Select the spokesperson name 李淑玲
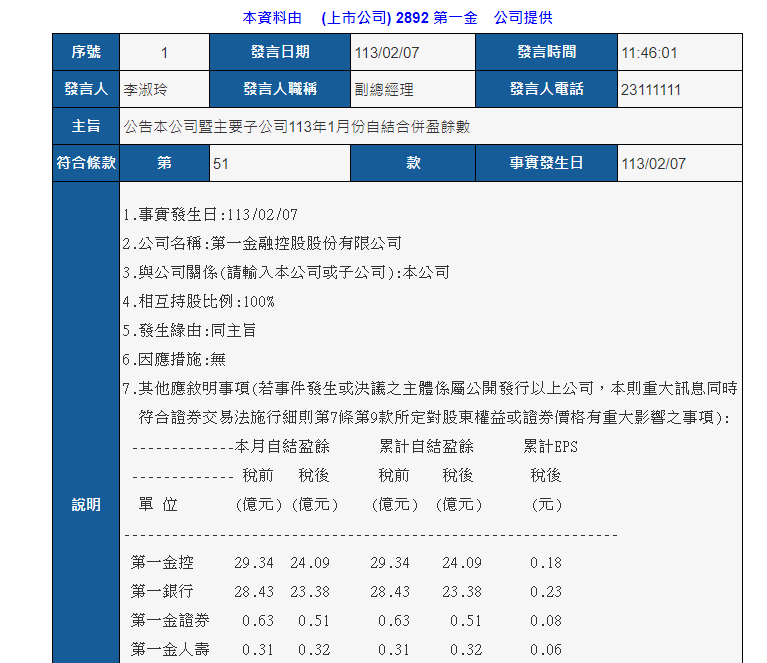The height and width of the screenshot is (663, 767). tap(145, 90)
